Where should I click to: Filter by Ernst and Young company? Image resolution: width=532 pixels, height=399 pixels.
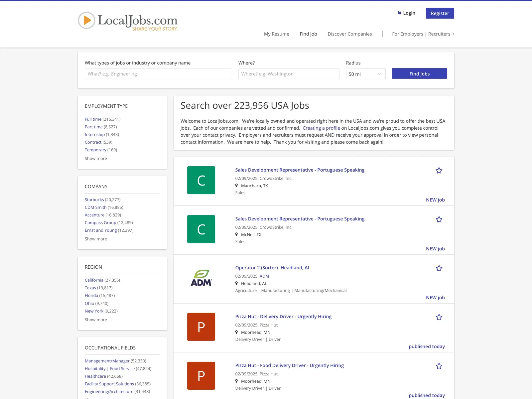point(101,230)
